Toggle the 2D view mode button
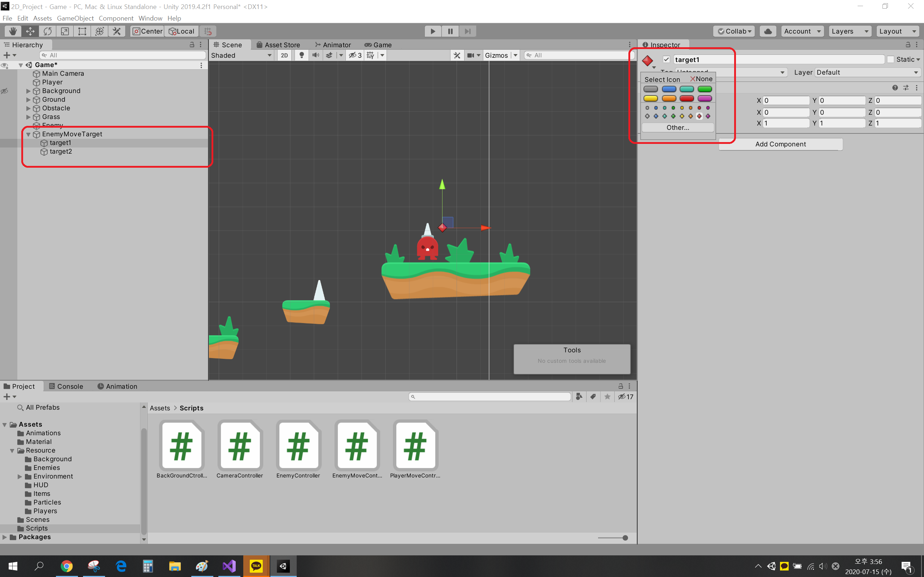924x577 pixels. click(284, 55)
